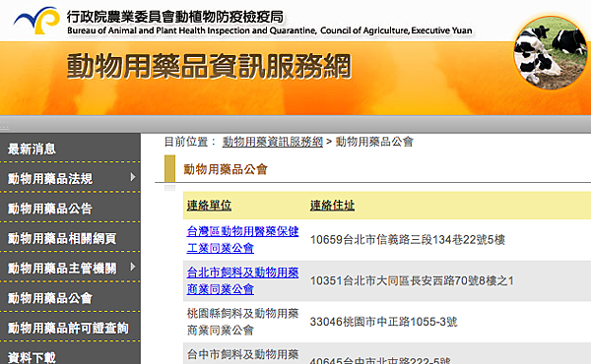Open 資料下載 sidebar item
591x364 pixels.
(33, 357)
